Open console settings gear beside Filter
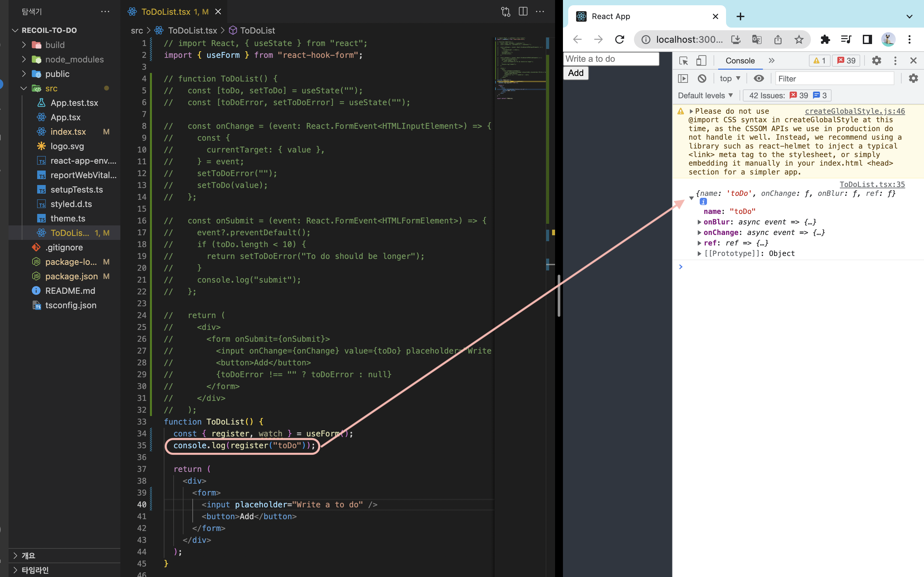The height and width of the screenshot is (577, 924). (x=913, y=79)
